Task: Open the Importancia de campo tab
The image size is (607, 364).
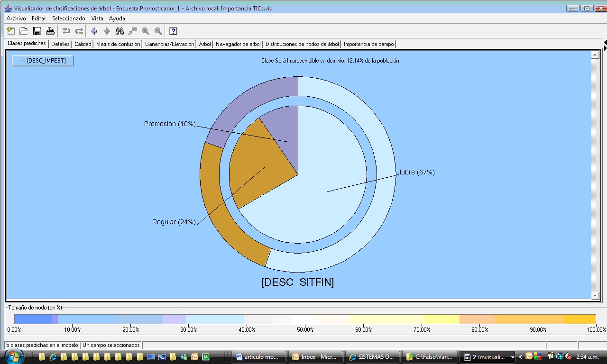Action: (368, 44)
